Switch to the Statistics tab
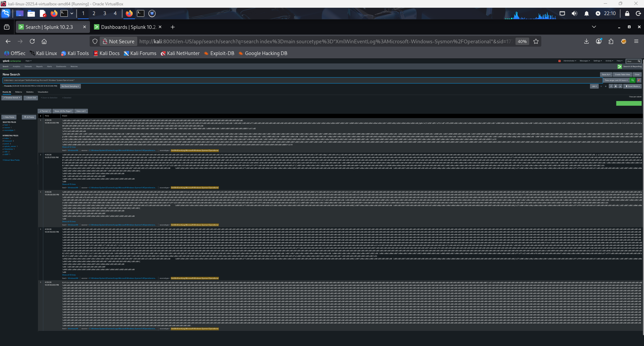Image resolution: width=644 pixels, height=346 pixels. tap(30, 92)
